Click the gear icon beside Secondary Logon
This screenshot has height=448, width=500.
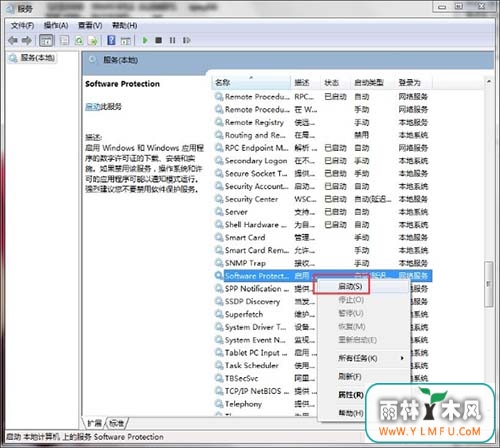[219, 161]
